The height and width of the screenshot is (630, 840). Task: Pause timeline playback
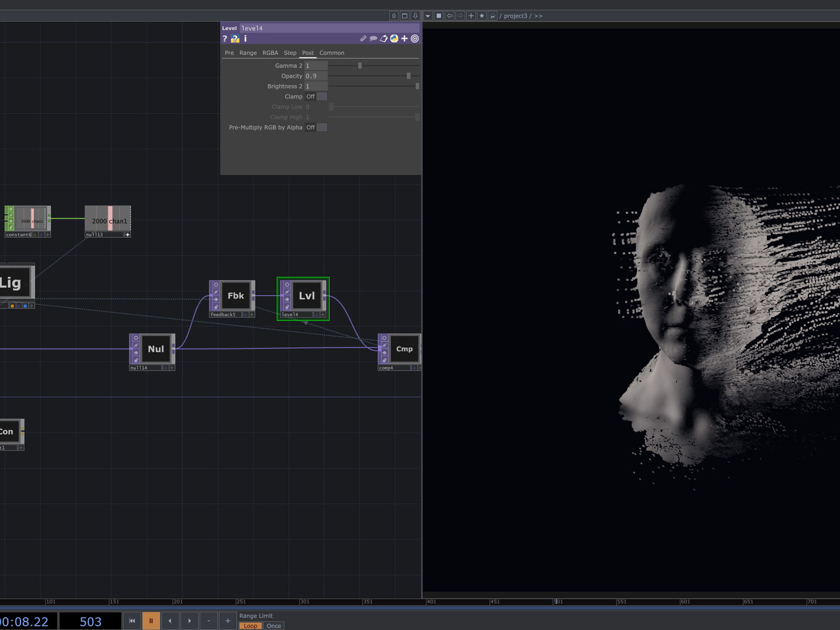coord(151,621)
